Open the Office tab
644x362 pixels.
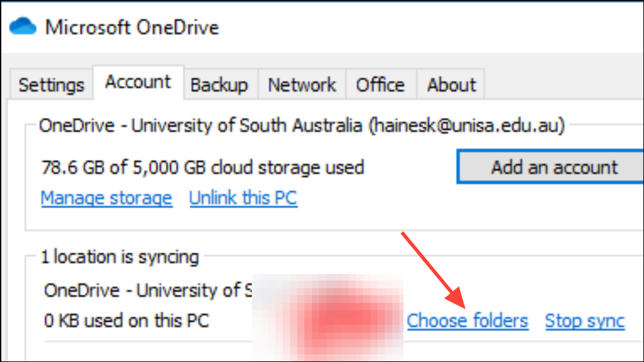(380, 85)
